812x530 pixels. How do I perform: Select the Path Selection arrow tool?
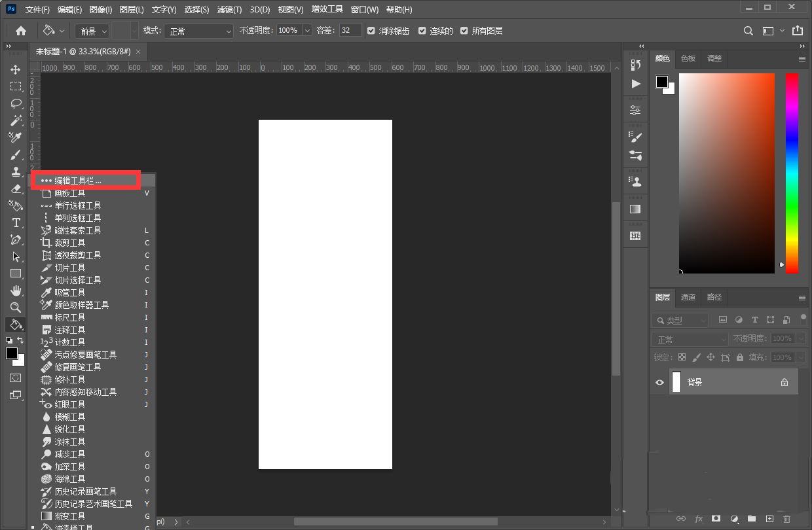[x=15, y=256]
